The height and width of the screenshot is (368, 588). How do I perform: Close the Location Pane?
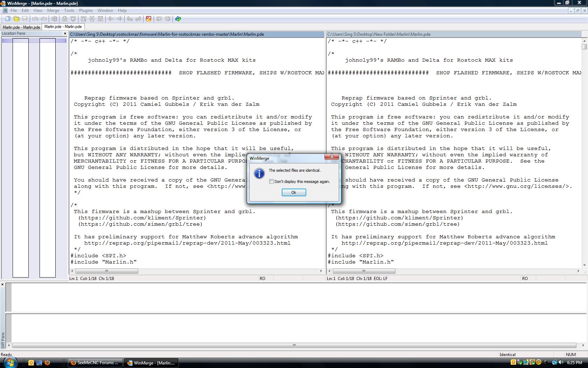[65, 34]
